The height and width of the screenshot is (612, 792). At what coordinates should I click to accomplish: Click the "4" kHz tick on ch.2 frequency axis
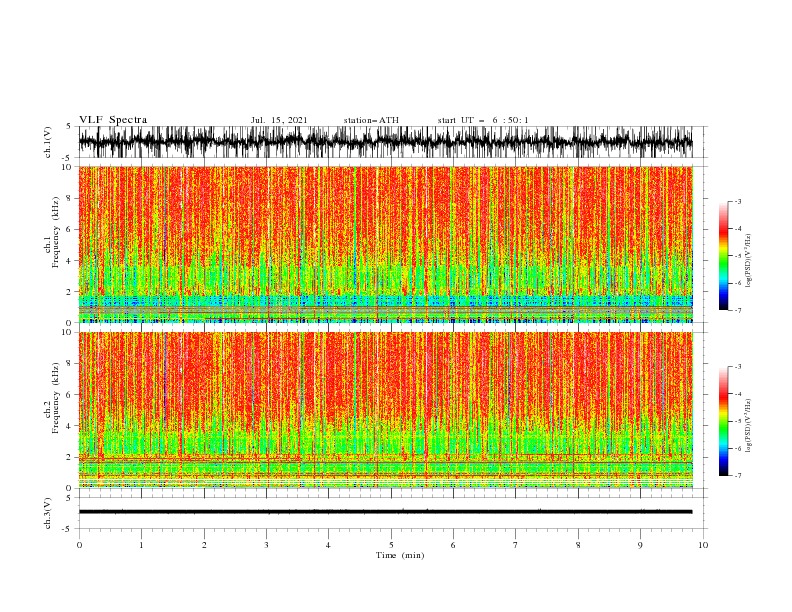(71, 426)
